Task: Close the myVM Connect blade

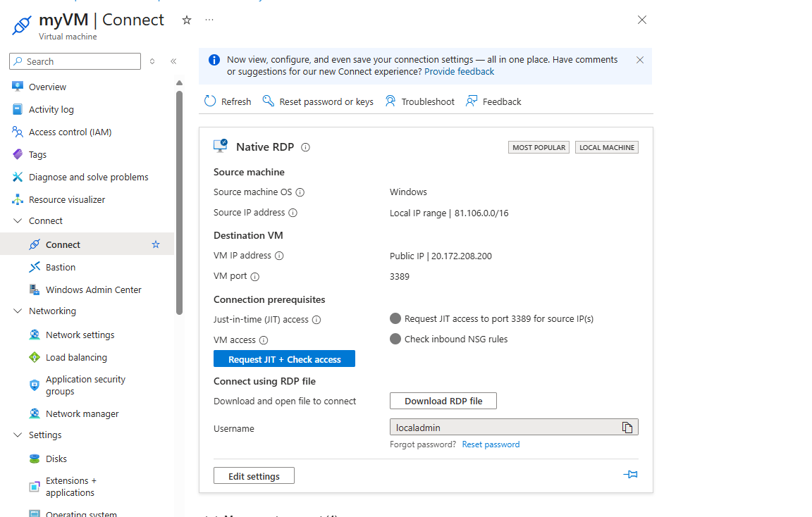Action: [641, 20]
